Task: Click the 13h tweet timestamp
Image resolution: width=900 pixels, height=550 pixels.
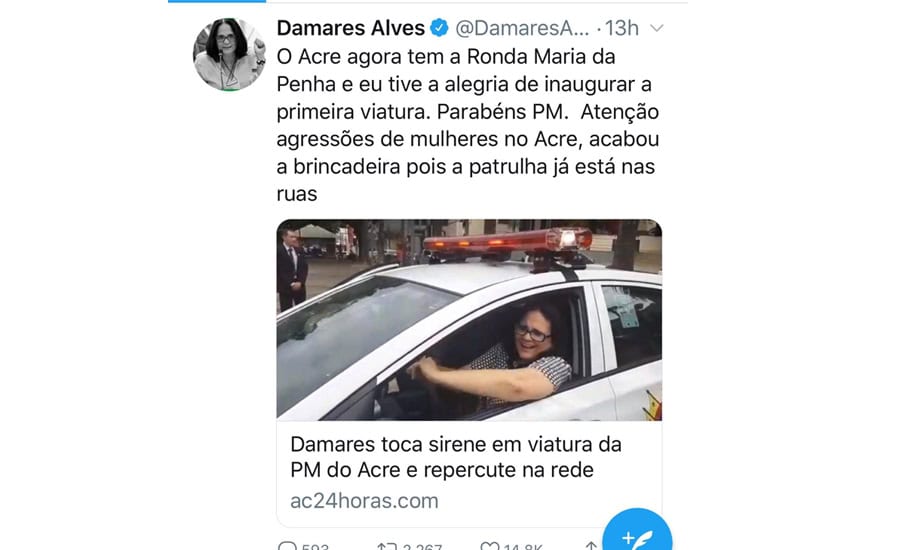Action: [x=622, y=28]
